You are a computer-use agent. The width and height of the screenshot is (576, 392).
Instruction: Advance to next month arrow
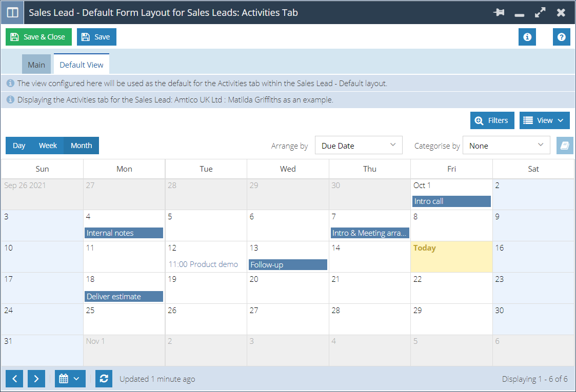click(x=36, y=379)
